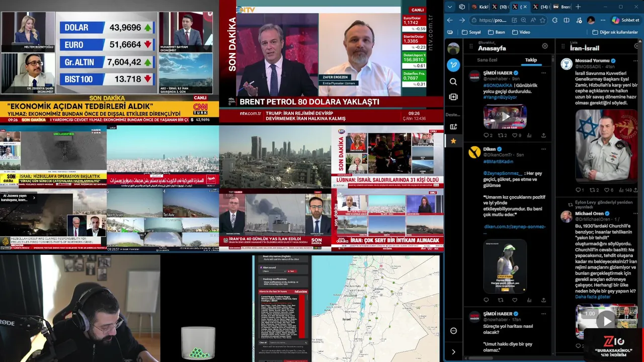Switch to the X tab showing (10)

pyautogui.click(x=500, y=7)
